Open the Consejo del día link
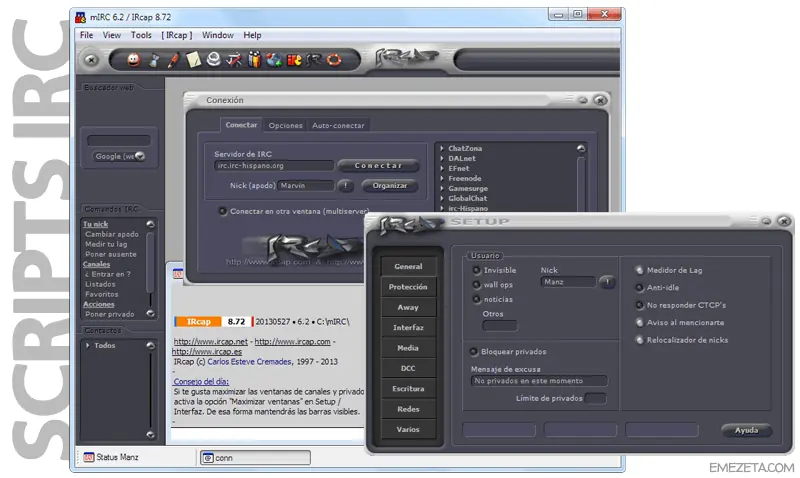Image resolution: width=800 pixels, height=478 pixels. tap(201, 382)
